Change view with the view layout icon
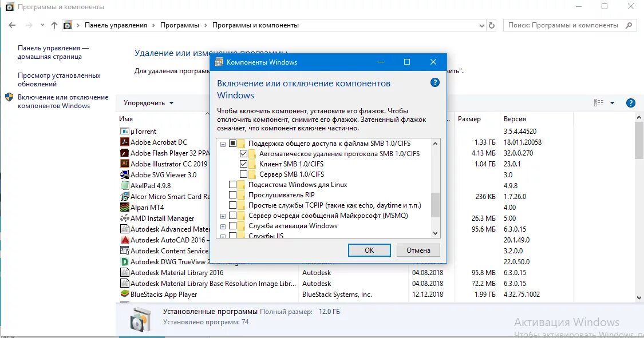 coord(599,103)
